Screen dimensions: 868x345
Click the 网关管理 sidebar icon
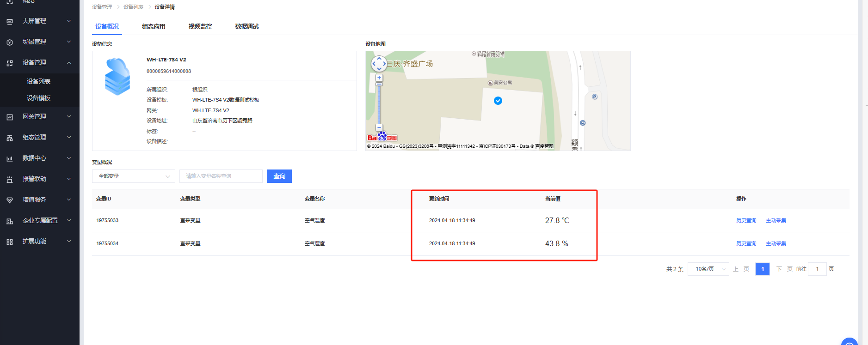click(10, 117)
